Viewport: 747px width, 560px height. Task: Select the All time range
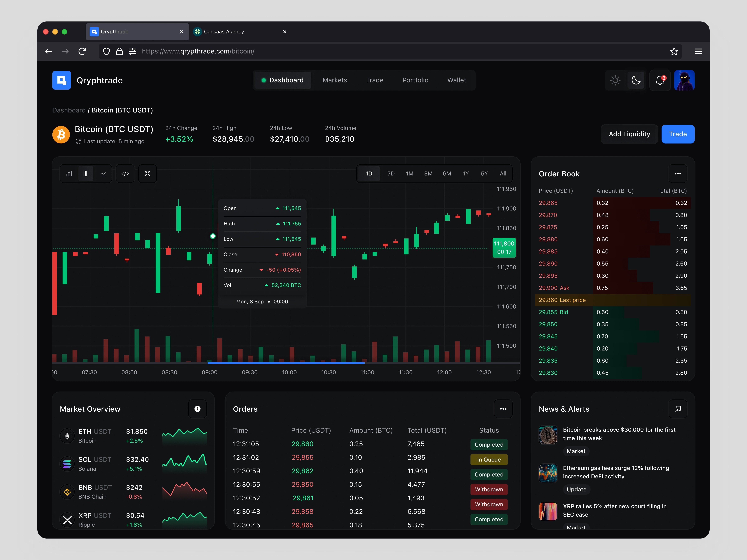coord(503,173)
